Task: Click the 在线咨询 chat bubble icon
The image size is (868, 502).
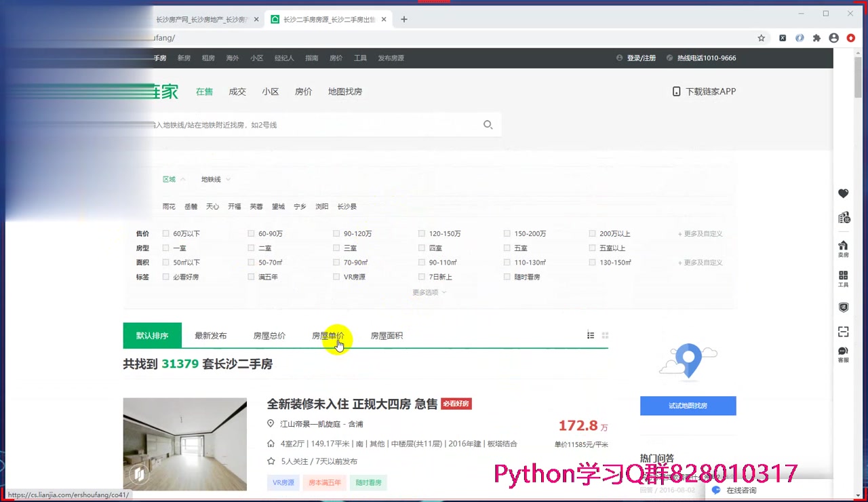Action: [716, 490]
